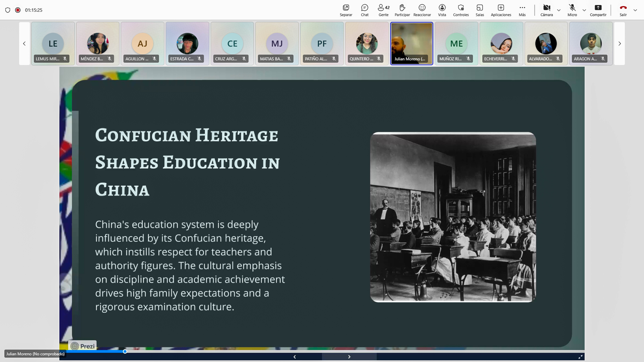644x362 pixels.
Task: Click the red recording indicator
Action: tap(18, 10)
